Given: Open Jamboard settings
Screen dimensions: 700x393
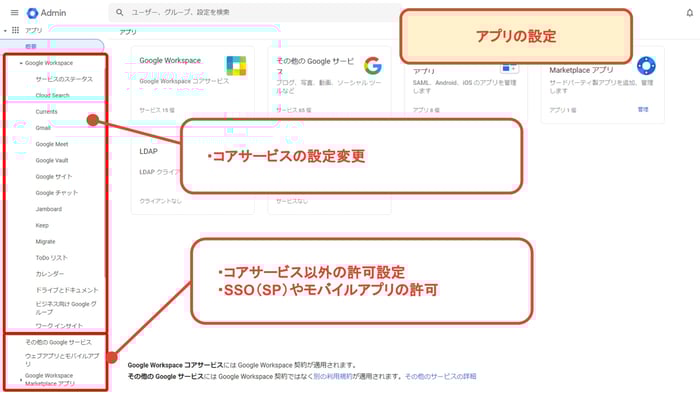Looking at the screenshot, I should (49, 209).
